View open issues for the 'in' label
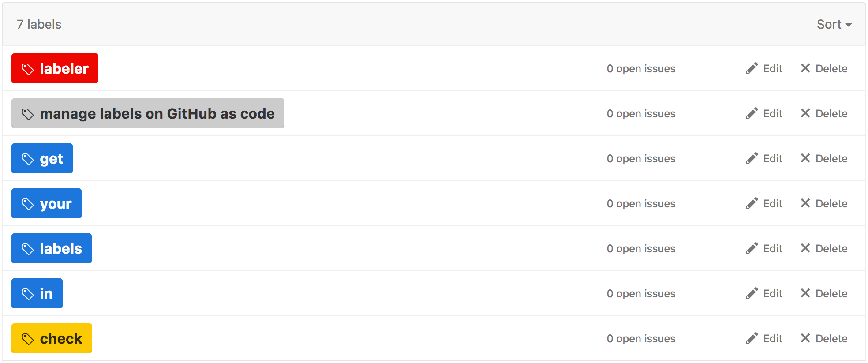868x363 pixels. point(641,293)
